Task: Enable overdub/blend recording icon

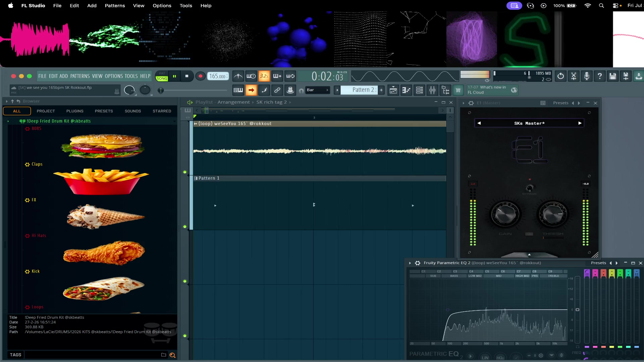Action: coord(277,76)
